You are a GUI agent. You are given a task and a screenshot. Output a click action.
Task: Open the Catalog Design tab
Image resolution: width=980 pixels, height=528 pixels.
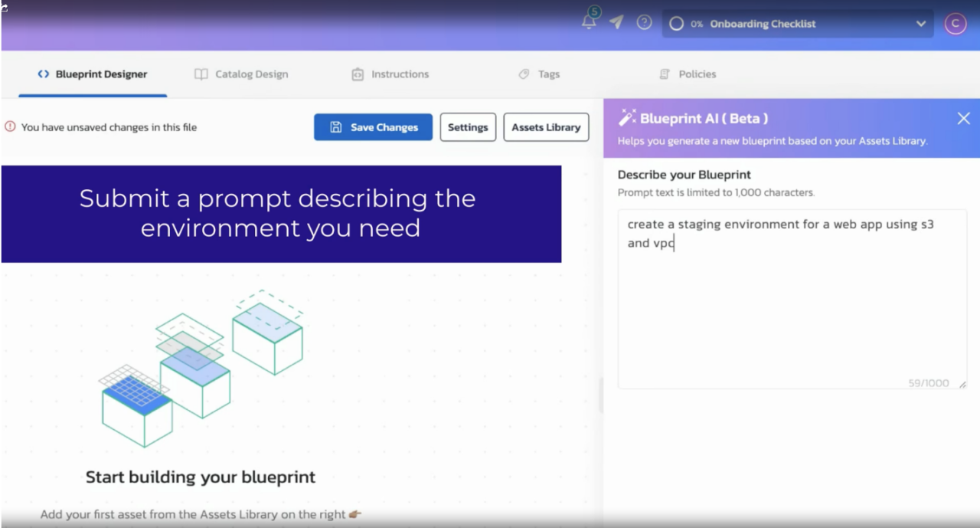coord(241,74)
